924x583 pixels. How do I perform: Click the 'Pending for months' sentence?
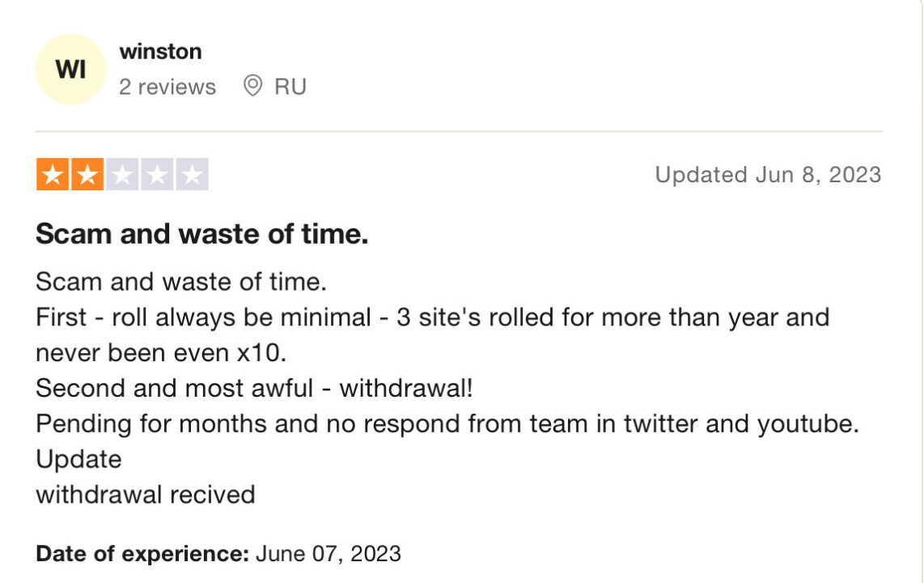coord(447,424)
